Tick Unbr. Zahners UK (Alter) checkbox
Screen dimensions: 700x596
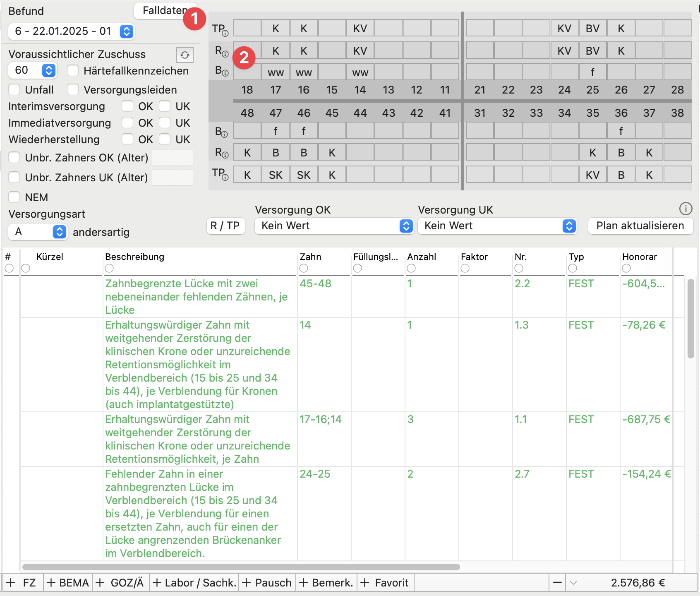click(14, 177)
